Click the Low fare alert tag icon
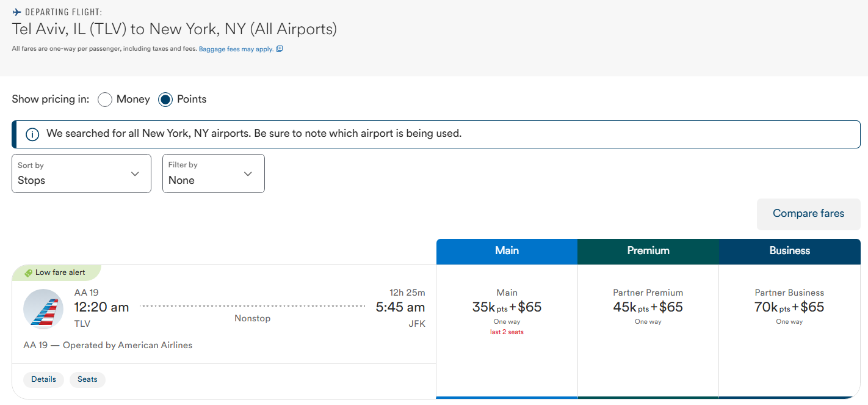868x405 pixels. (x=28, y=273)
